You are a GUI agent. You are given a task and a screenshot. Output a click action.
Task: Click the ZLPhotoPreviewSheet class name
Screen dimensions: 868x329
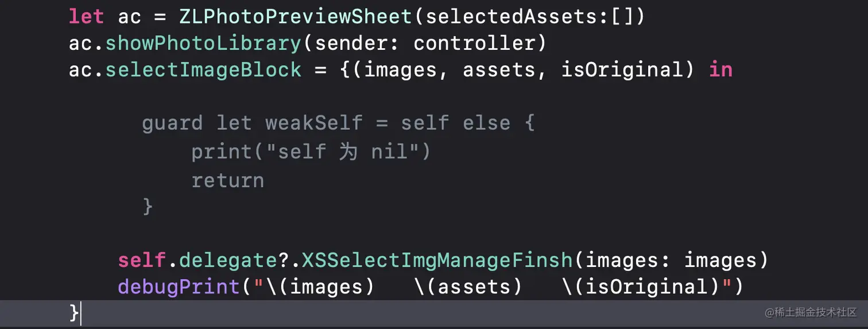pos(296,16)
